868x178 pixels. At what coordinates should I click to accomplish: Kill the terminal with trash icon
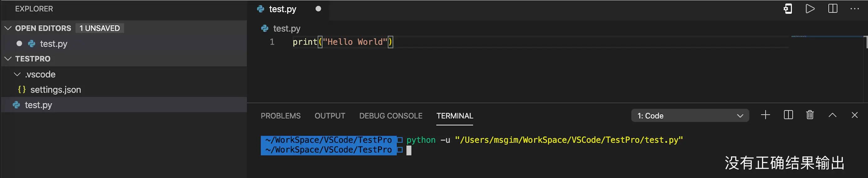810,115
